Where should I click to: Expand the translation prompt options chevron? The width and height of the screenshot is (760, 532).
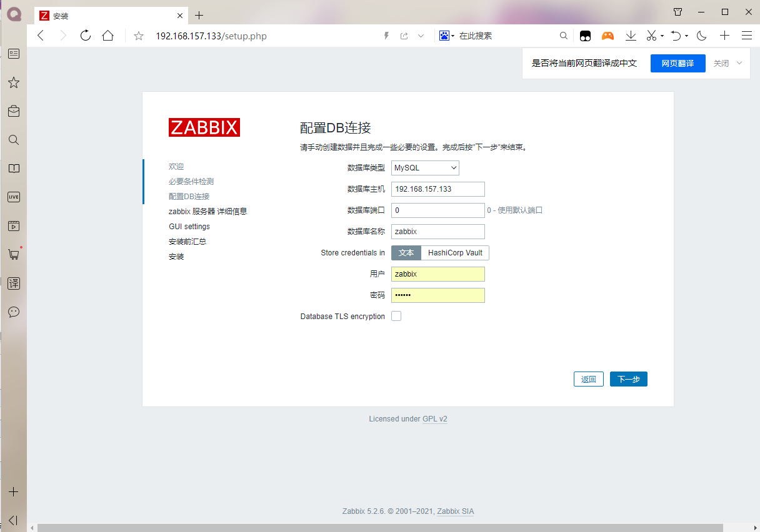point(739,63)
